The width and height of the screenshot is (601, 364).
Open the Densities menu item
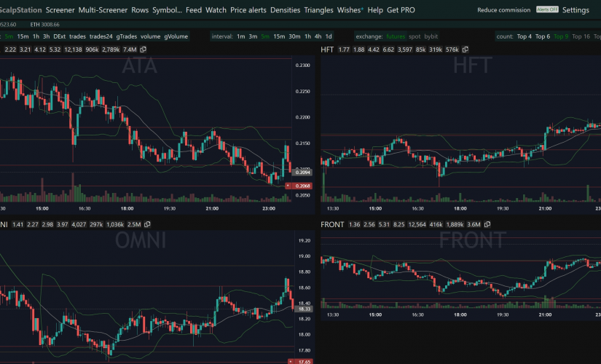285,10
